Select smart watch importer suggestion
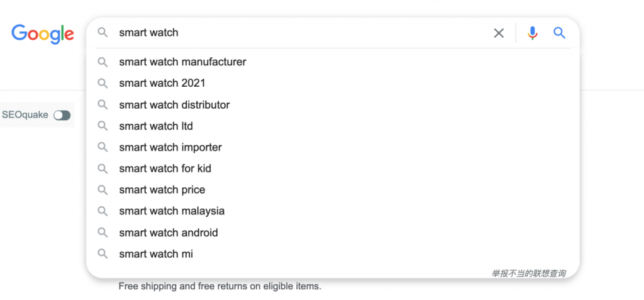The height and width of the screenshot is (300, 644). [333, 147]
